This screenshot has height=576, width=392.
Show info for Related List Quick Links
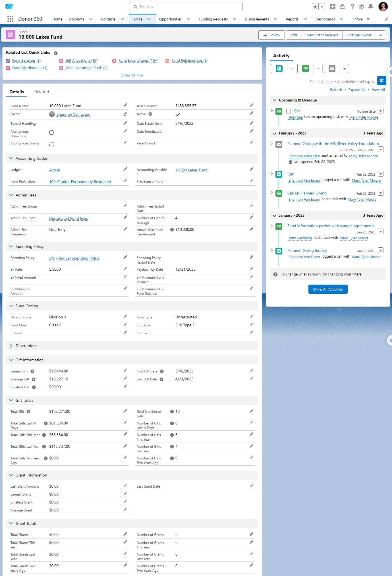56,53
